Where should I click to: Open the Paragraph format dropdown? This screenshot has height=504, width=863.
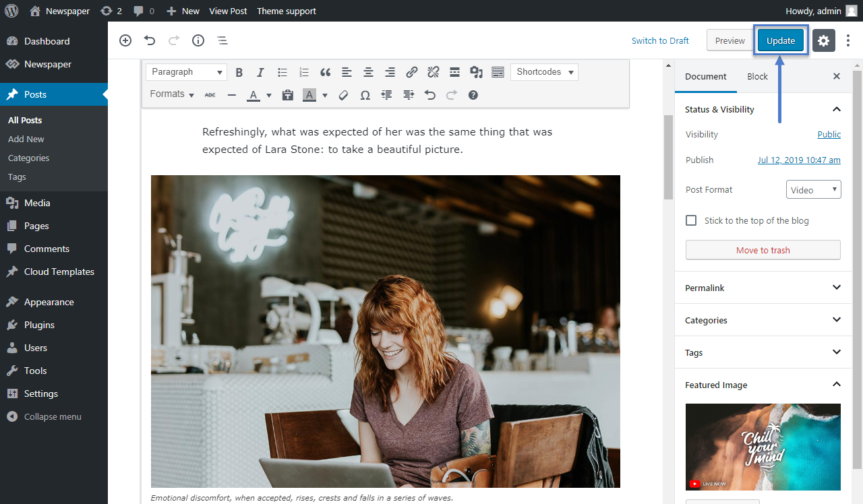187,72
